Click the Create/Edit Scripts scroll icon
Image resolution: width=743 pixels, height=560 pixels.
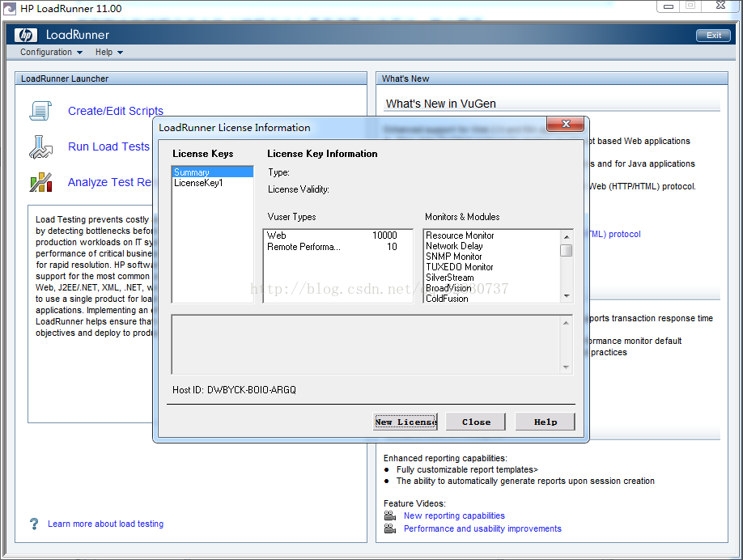(x=40, y=111)
